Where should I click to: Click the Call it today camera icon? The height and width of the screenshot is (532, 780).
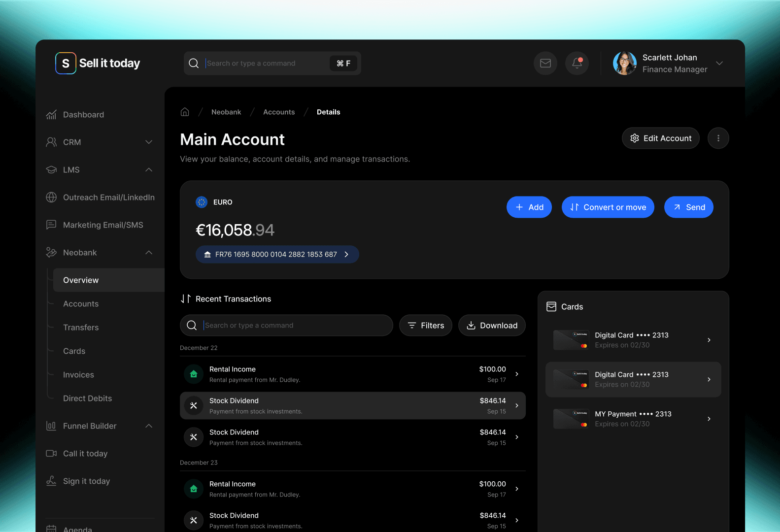[51, 454]
